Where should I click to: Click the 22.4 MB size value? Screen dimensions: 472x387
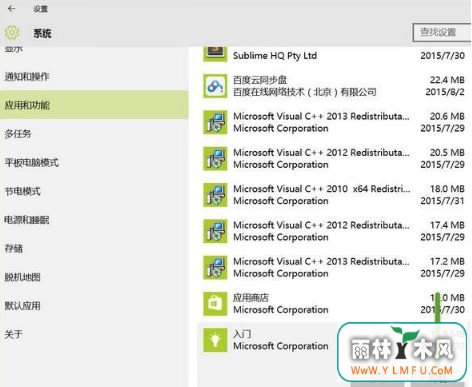(x=447, y=80)
